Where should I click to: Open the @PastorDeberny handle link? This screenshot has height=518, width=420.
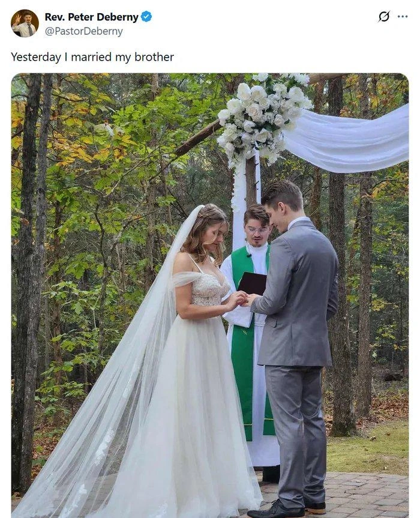coord(83,31)
